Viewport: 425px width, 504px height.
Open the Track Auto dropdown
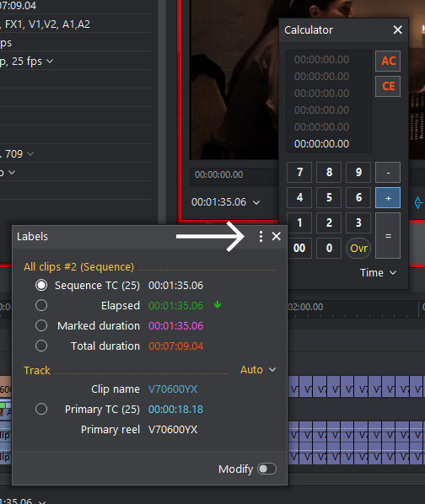pos(258,370)
